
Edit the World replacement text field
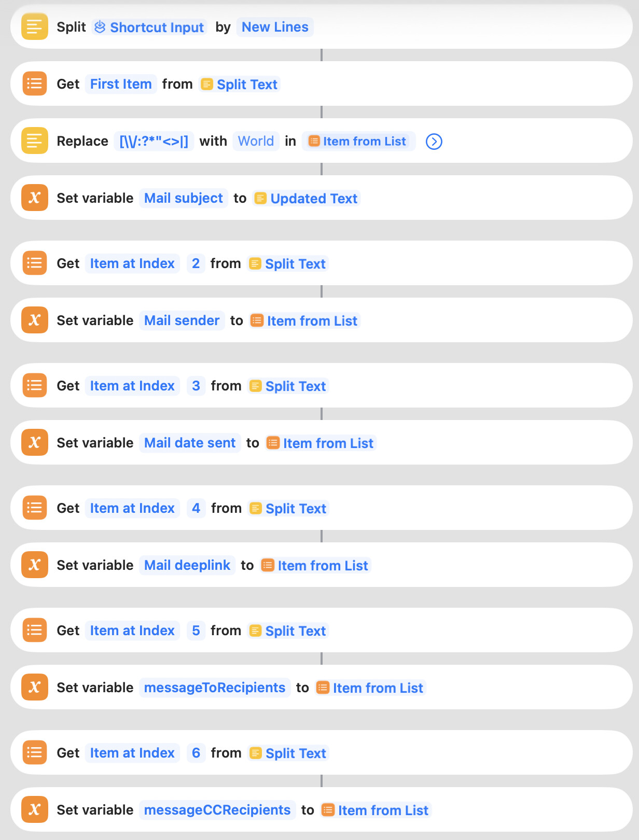coord(256,141)
